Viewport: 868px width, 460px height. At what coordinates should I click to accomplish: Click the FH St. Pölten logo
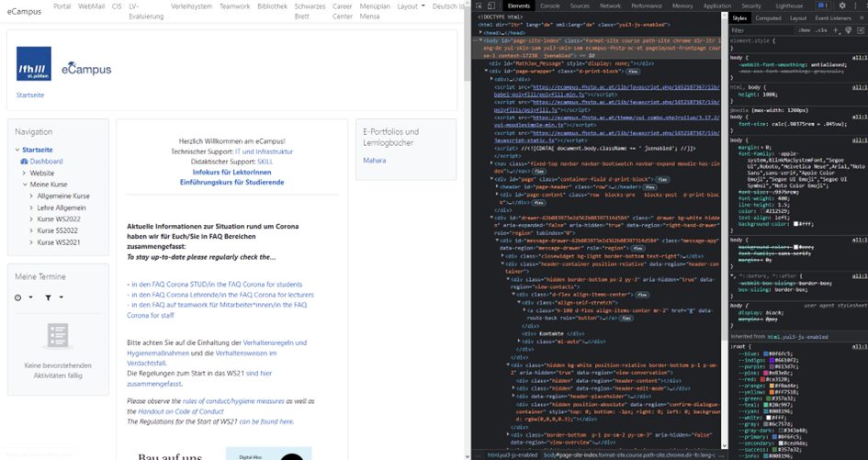click(x=34, y=63)
